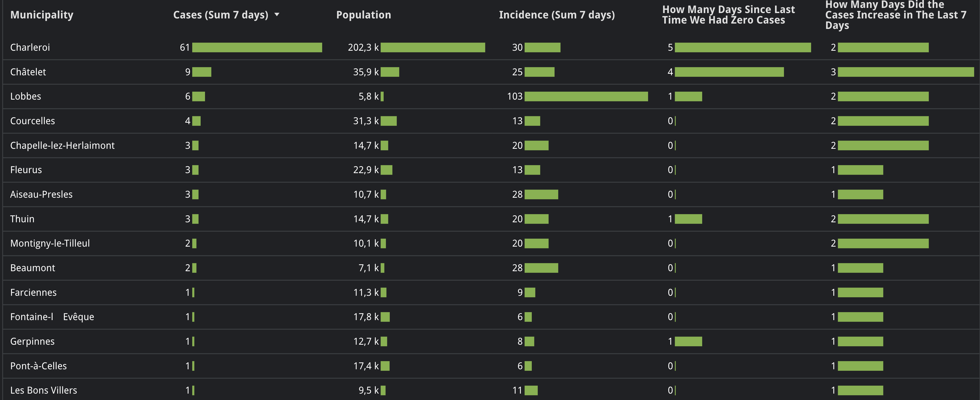Select the Fleurus municipality name
The height and width of the screenshot is (400, 980).
26,170
